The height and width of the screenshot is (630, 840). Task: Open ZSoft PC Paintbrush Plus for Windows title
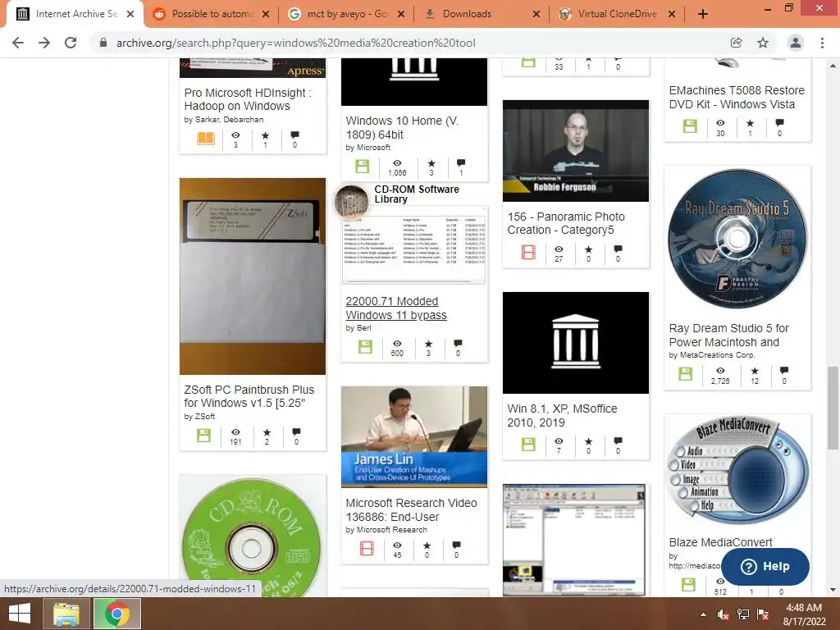coord(249,396)
